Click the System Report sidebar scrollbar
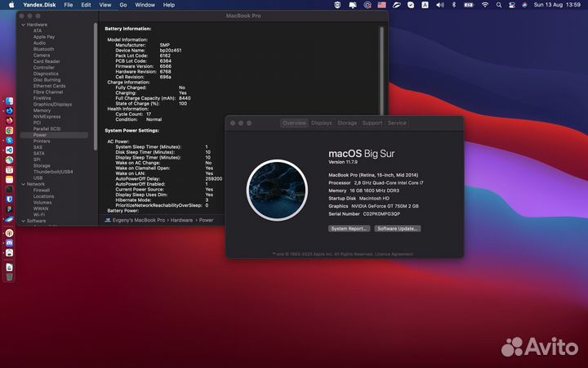 click(96, 87)
